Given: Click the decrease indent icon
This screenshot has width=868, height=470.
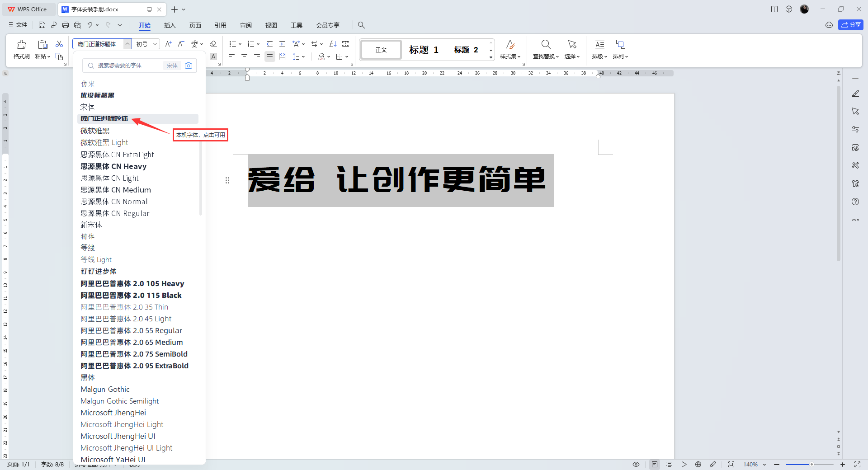Looking at the screenshot, I should click(269, 44).
